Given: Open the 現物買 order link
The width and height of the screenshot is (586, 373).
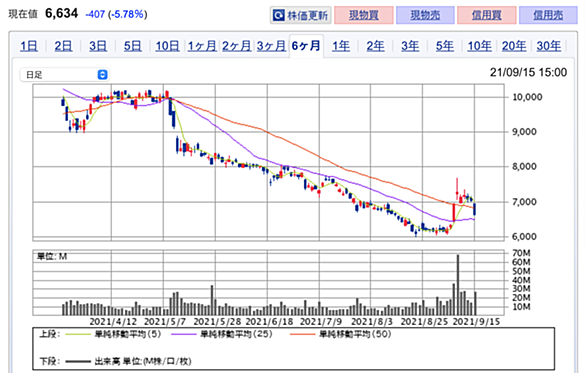Looking at the screenshot, I should click(364, 15).
